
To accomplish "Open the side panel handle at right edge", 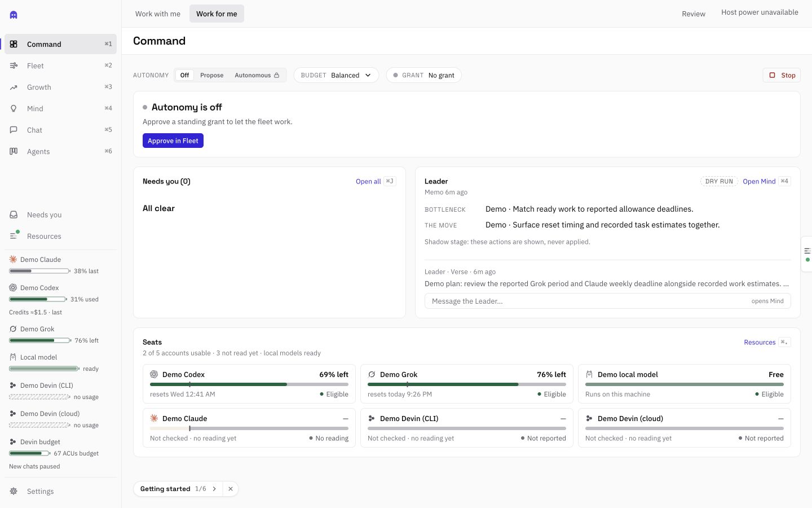I will coord(807,254).
